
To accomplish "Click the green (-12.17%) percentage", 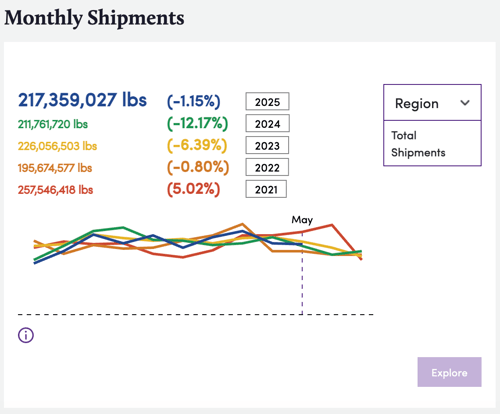I will coord(197,123).
